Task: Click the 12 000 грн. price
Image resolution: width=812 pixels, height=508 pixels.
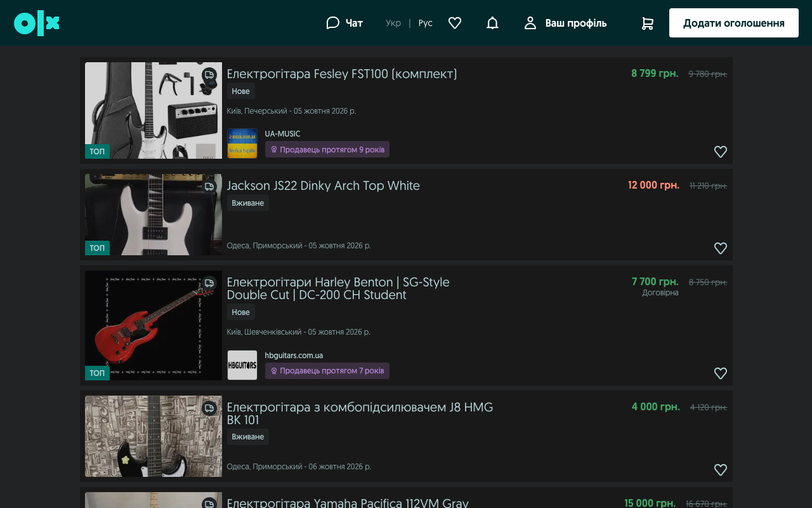Action: pyautogui.click(x=653, y=185)
